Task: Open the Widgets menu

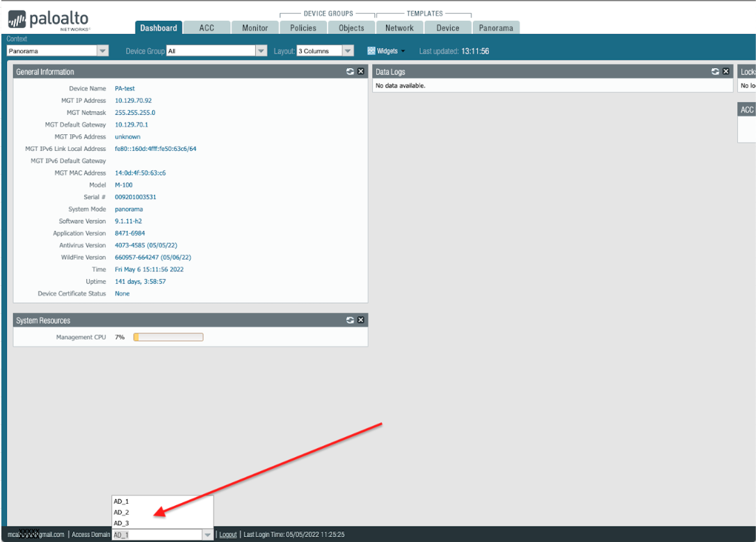Action: coord(386,51)
